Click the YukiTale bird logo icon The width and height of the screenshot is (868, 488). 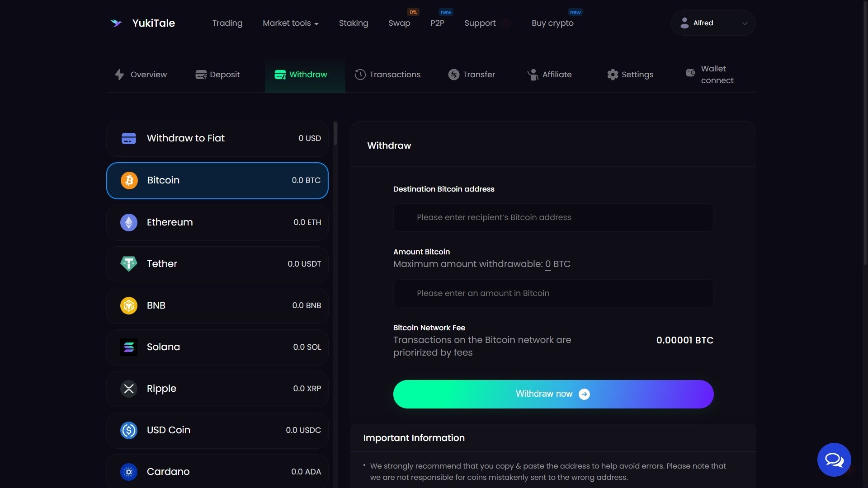(x=116, y=23)
